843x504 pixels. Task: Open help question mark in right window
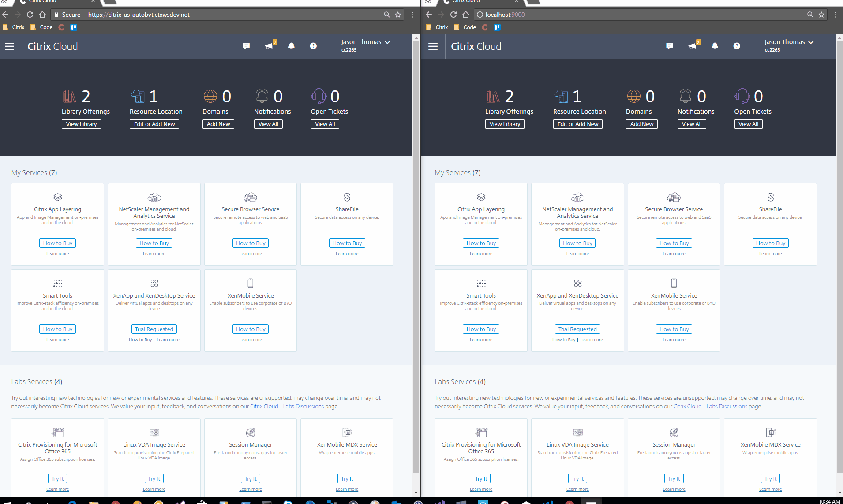pos(737,46)
